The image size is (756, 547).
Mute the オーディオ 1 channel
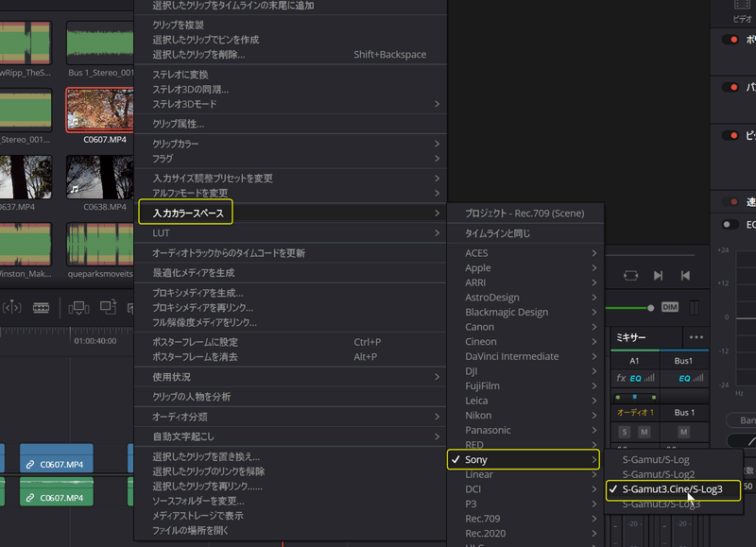pyautogui.click(x=644, y=432)
